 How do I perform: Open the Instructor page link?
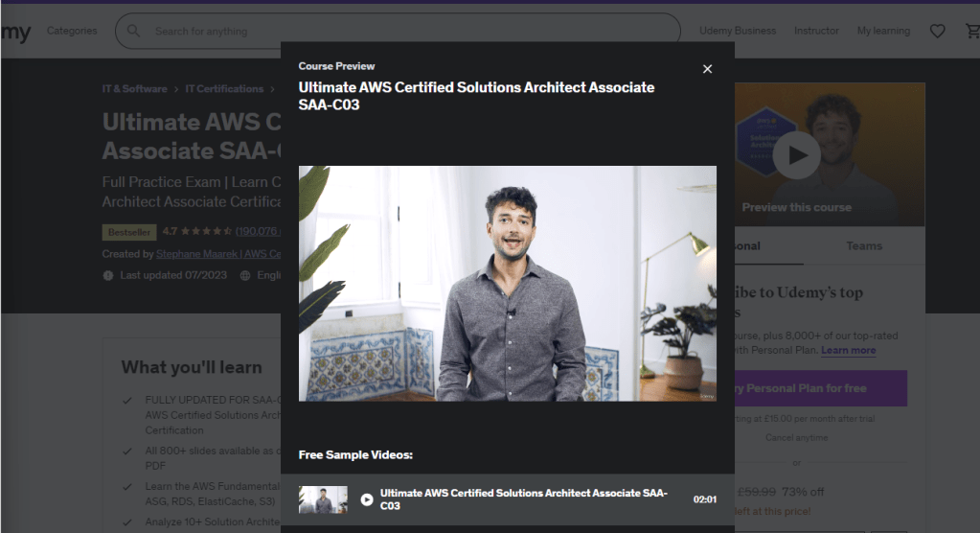click(816, 31)
